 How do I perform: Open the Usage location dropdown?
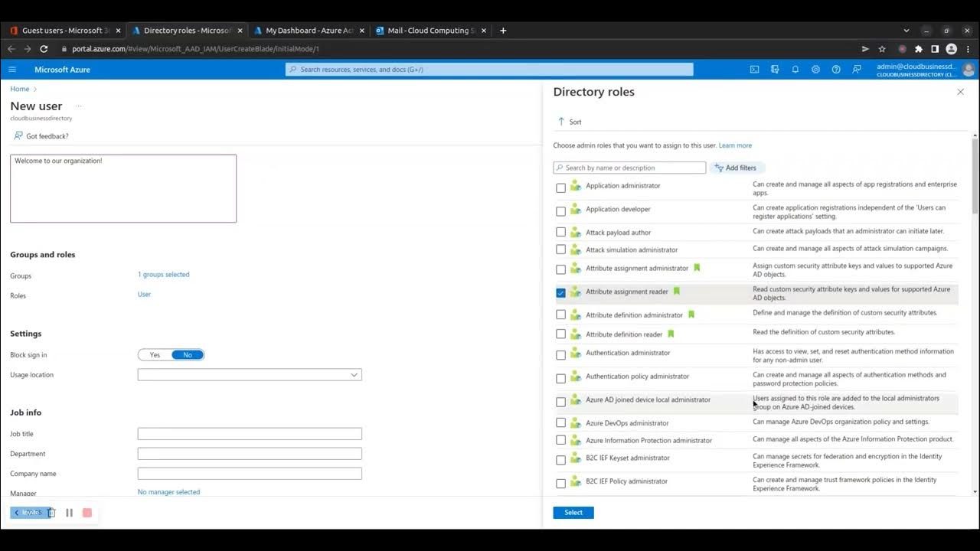click(x=250, y=375)
